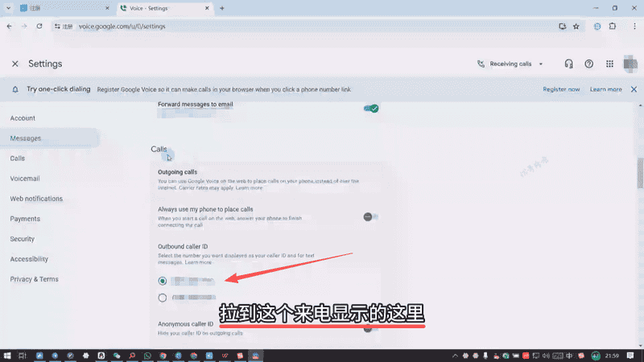
Task: Click the phone icon beside Receiving calls
Action: (481, 64)
